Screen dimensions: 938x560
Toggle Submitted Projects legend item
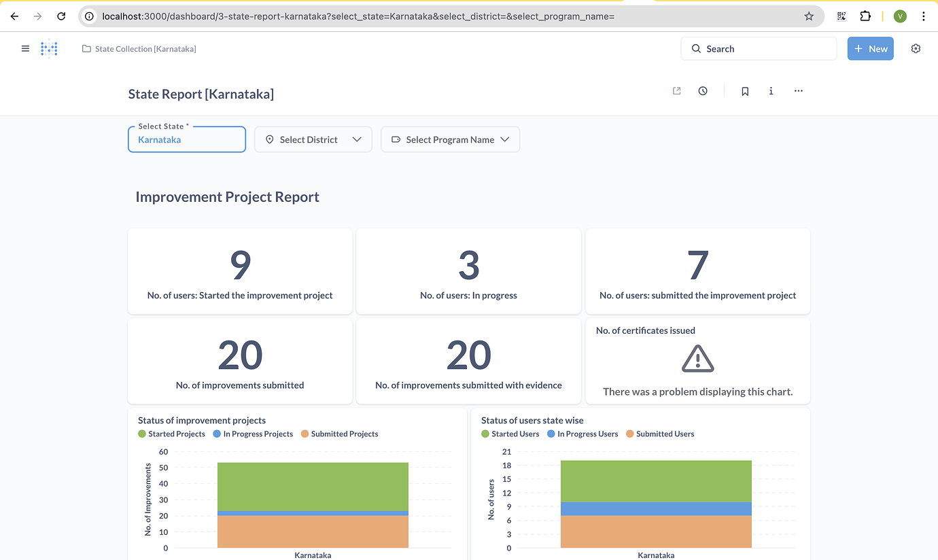(x=339, y=434)
